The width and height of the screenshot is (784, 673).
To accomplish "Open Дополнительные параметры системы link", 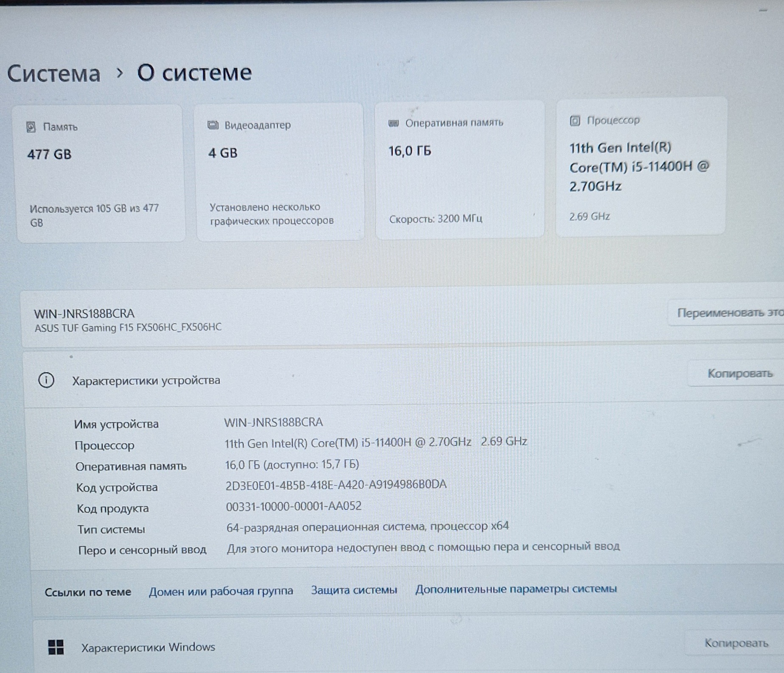I will tap(515, 589).
